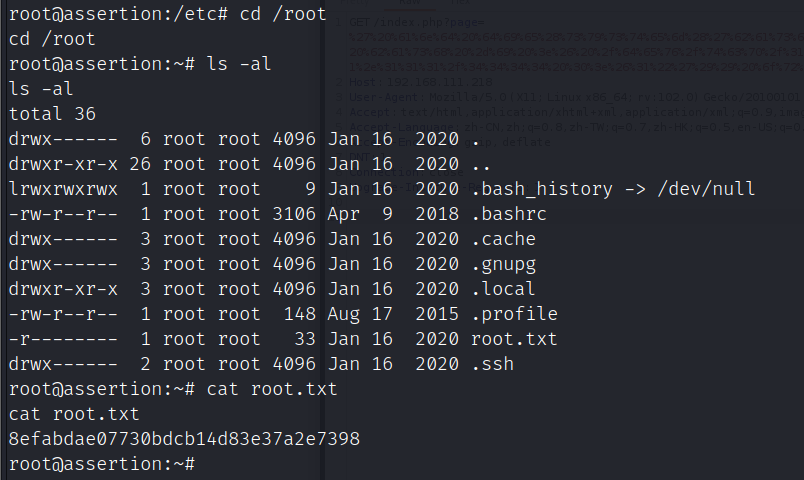Click the .cache directory entry
Screen dimensions: 804x480
click(x=503, y=239)
